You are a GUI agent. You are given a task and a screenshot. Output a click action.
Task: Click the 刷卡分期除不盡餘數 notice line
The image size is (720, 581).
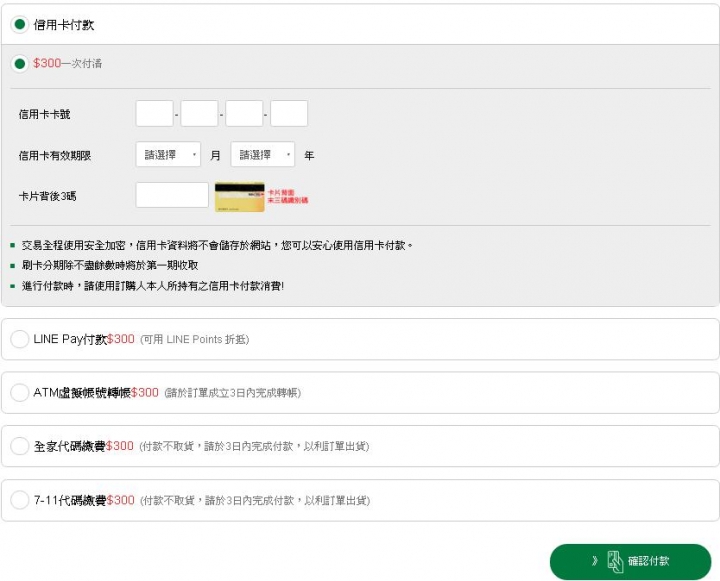(x=110, y=265)
